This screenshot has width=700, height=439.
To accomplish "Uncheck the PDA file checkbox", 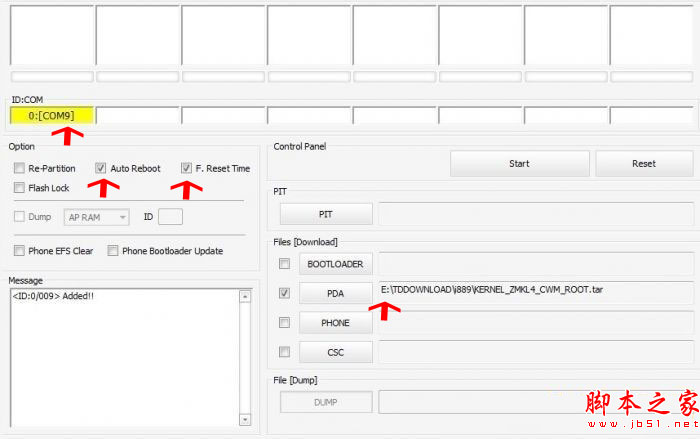I will (x=284, y=293).
